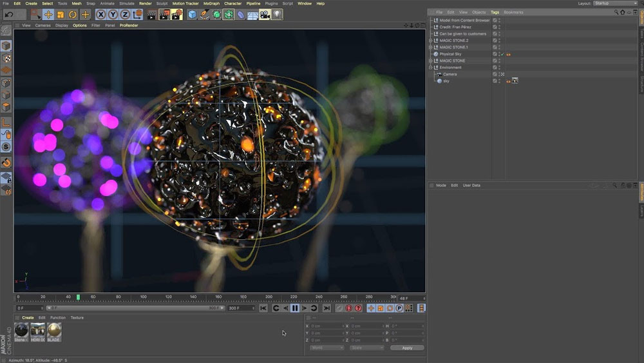The height and width of the screenshot is (363, 644).
Task: Open viewport Options menu
Action: 80,26
